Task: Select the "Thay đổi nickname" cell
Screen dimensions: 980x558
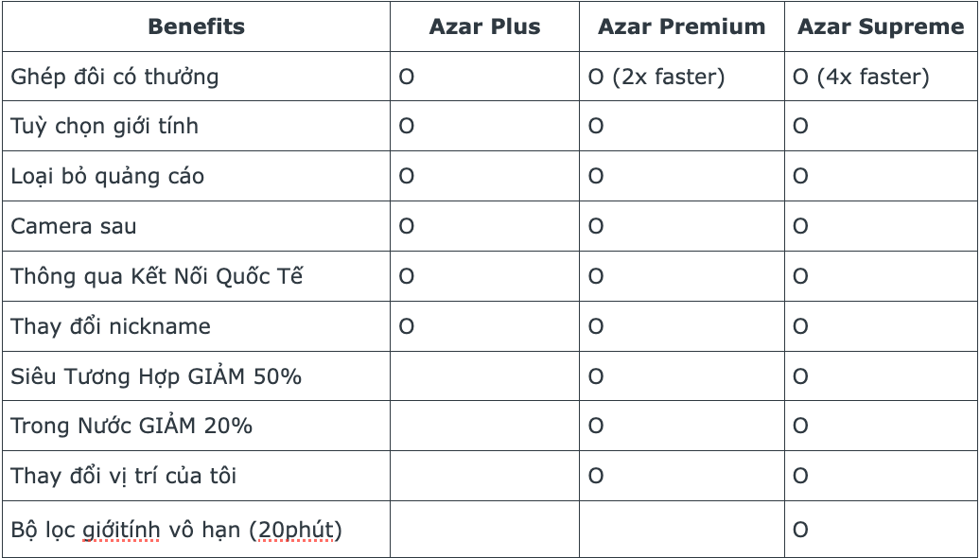Action: (x=111, y=326)
